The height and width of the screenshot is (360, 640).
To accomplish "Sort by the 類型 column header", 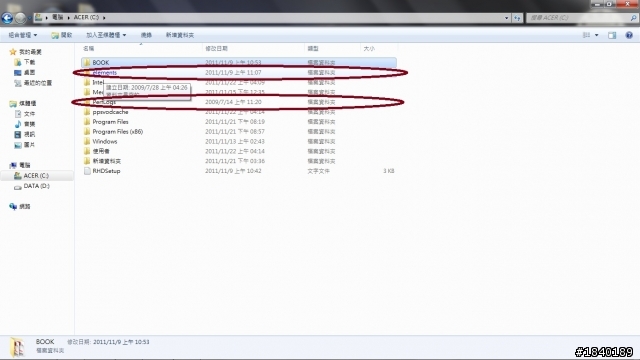I will [x=313, y=49].
